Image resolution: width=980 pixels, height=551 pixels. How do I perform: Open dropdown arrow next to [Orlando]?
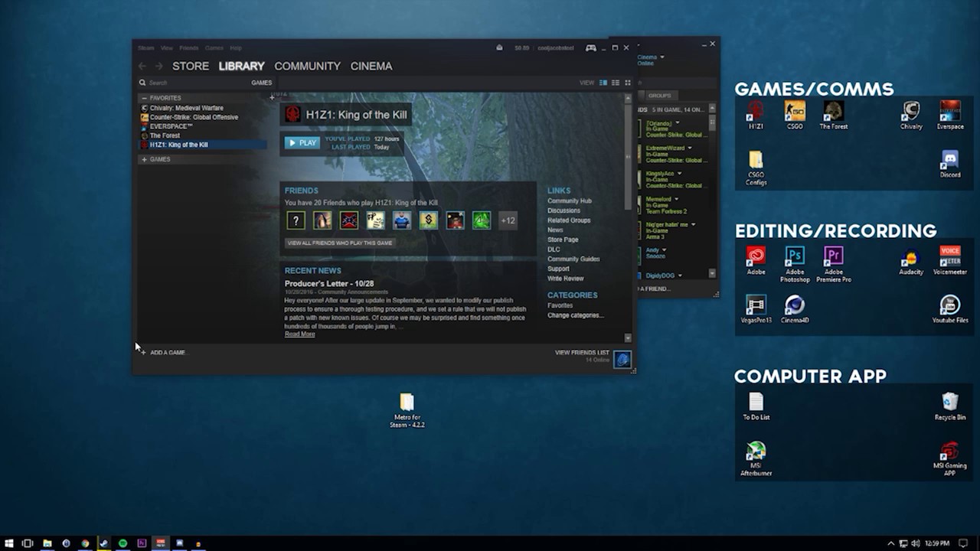coord(677,122)
